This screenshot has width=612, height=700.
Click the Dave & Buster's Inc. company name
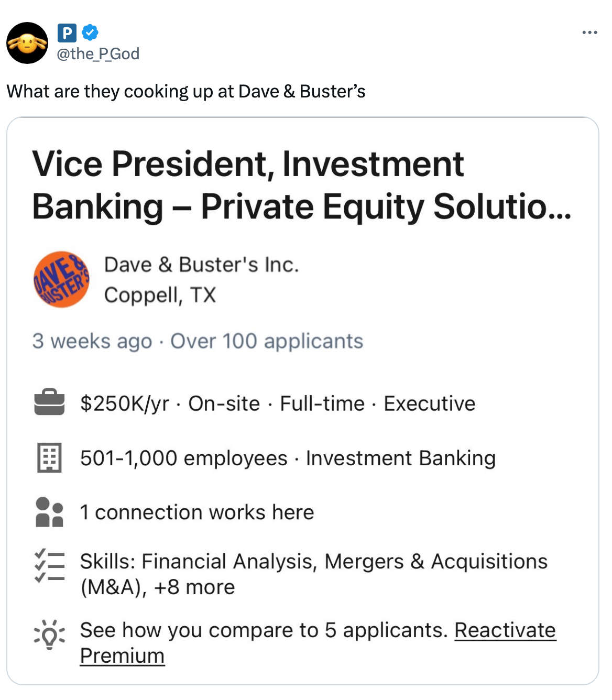click(202, 265)
